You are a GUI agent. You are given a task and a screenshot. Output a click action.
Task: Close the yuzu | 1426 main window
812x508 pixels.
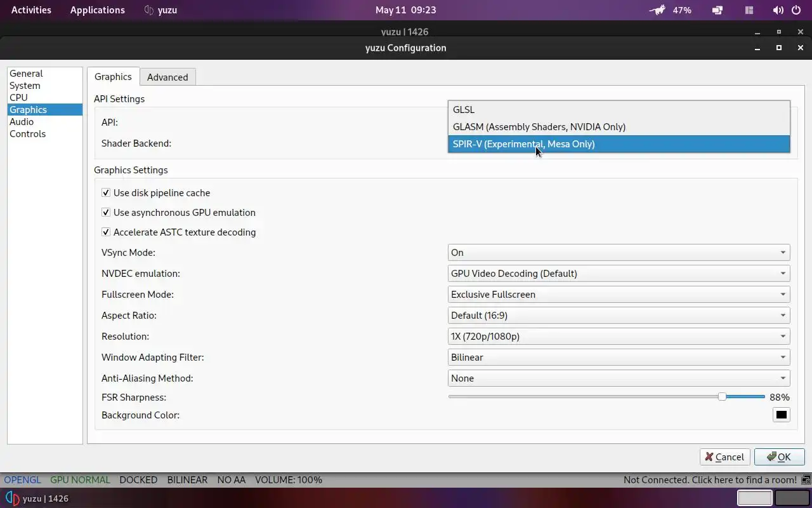[801, 32]
